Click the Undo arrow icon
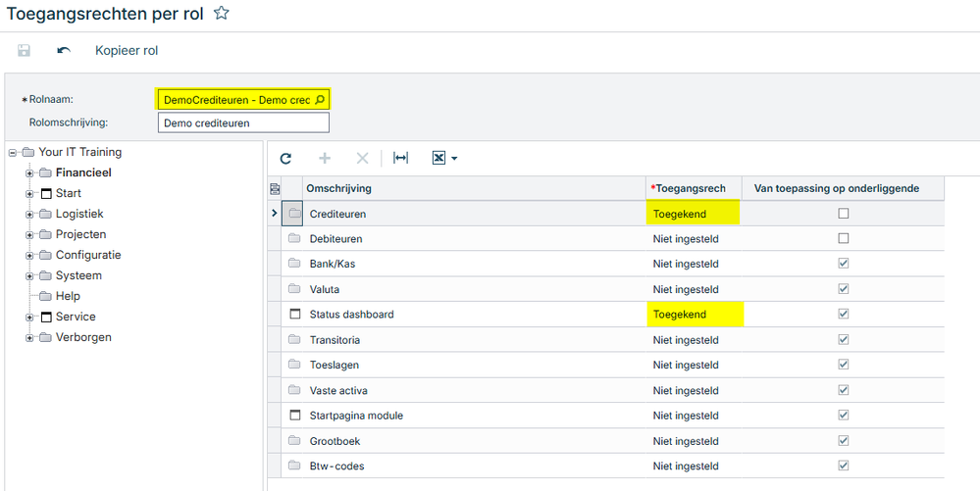980x491 pixels. pyautogui.click(x=64, y=51)
